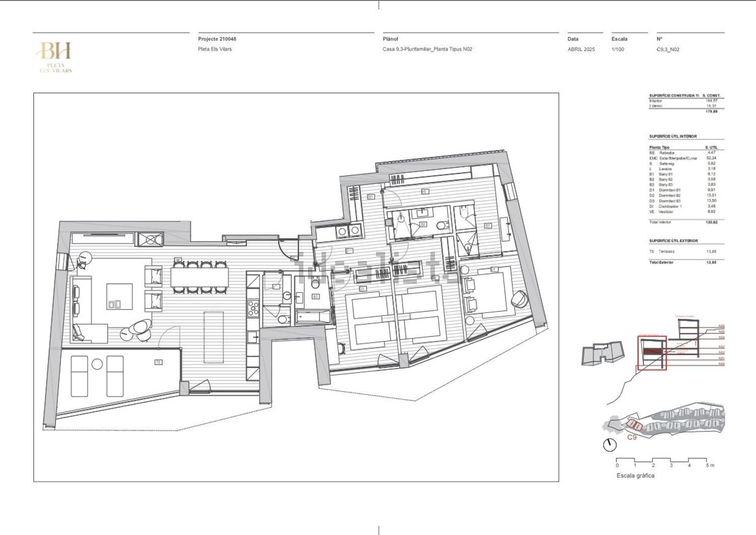The height and width of the screenshot is (535, 756).
Task: Click the 'SUPERFÍCIE ÚTIL EXTERIOR' heading
Action: [x=673, y=241]
